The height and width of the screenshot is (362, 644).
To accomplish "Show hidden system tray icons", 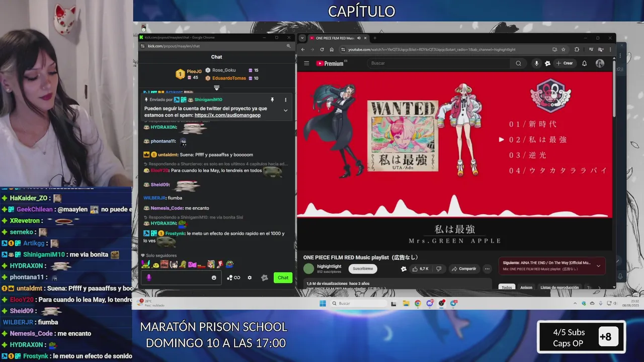I will tap(575, 303).
